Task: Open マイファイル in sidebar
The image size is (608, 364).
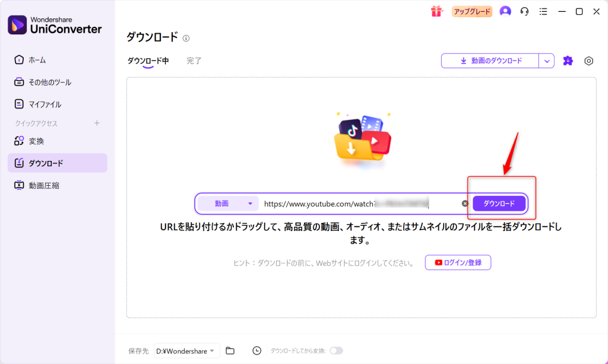Action: point(58,105)
